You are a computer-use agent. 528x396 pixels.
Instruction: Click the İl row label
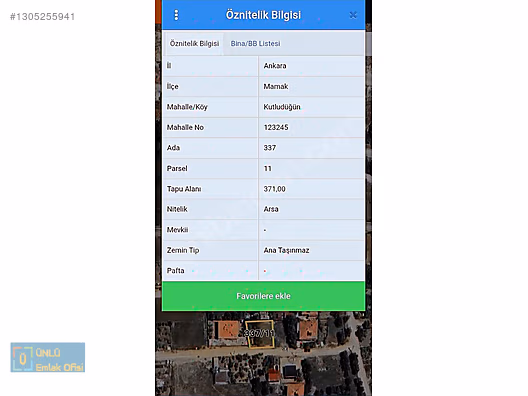[x=169, y=66]
